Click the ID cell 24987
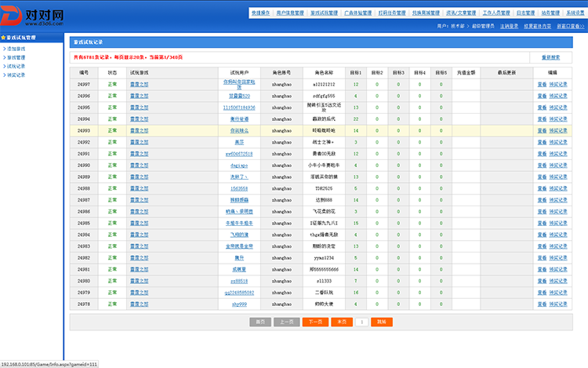 (84, 200)
